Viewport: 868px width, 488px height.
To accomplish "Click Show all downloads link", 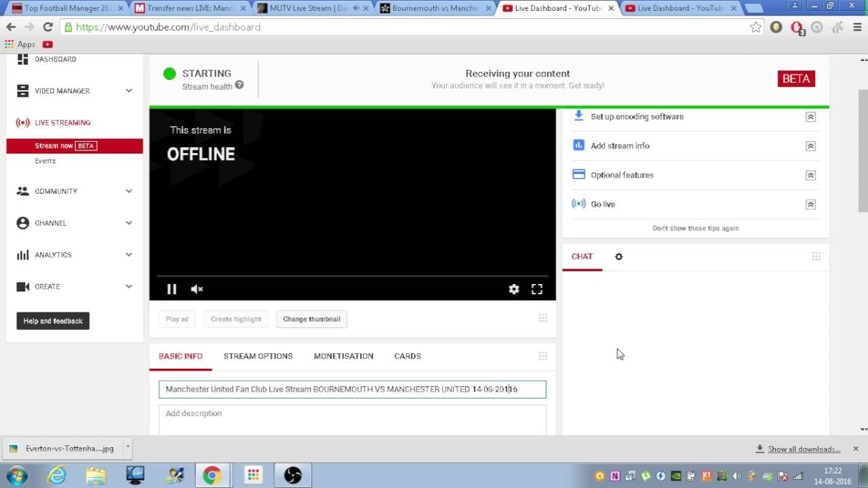I will click(x=804, y=449).
